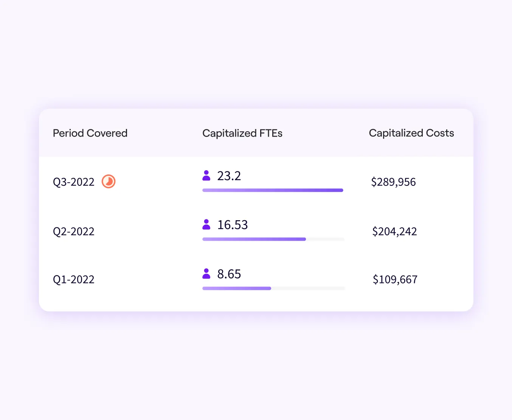
Task: Select the Q1-2022 period label
Action: pos(74,280)
